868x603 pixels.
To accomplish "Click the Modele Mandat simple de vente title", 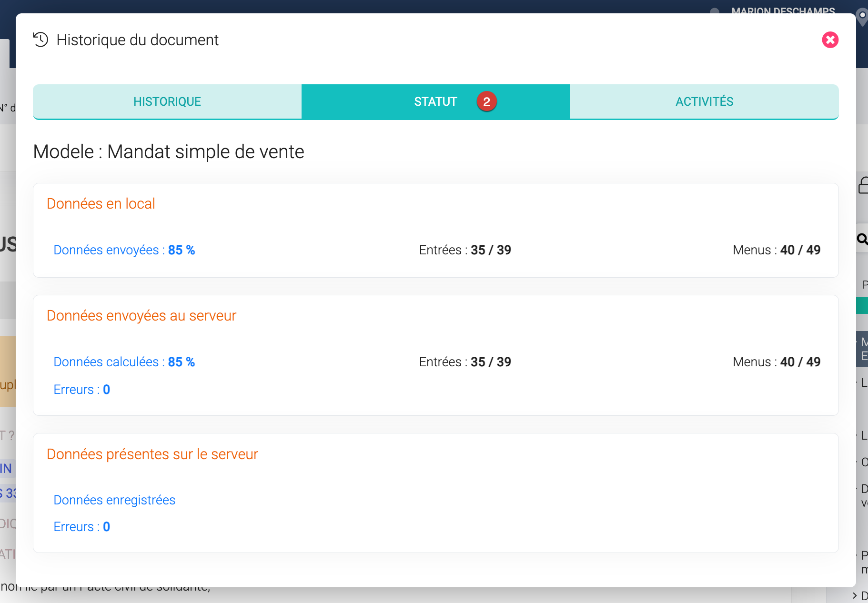I will [169, 152].
